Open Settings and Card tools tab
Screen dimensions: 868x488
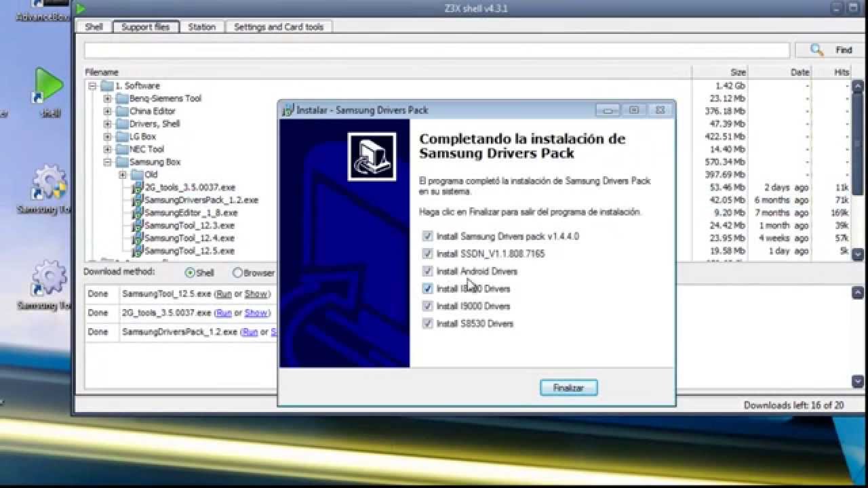pos(279,27)
